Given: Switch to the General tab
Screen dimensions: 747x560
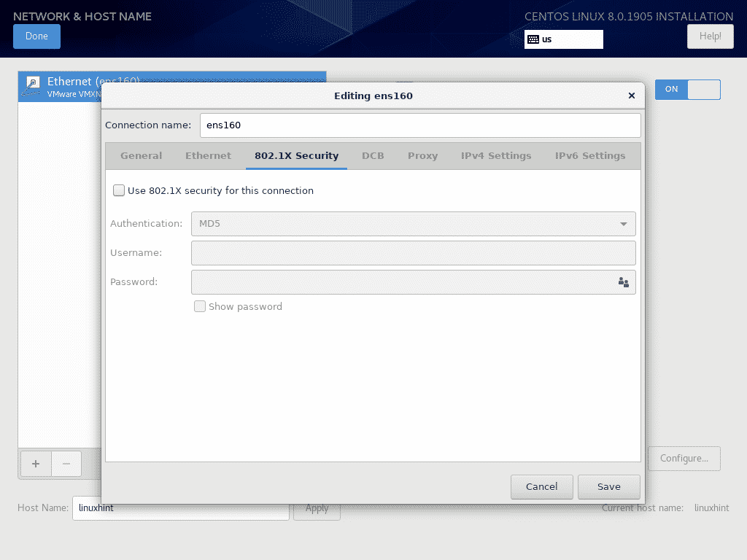Looking at the screenshot, I should (x=141, y=156).
